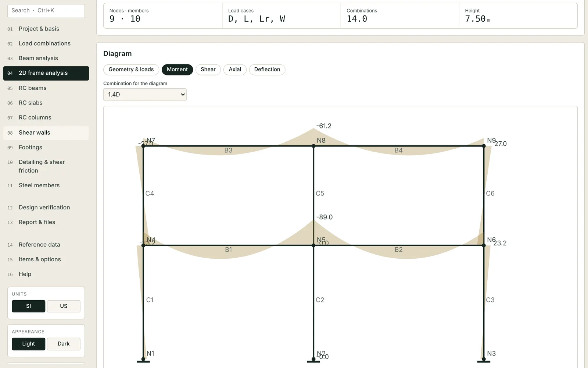Go to Shear walls page
The height and width of the screenshot is (368, 588).
coord(46,132)
